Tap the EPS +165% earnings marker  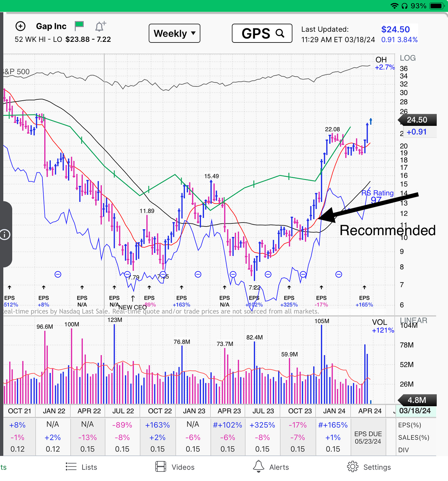tap(364, 301)
